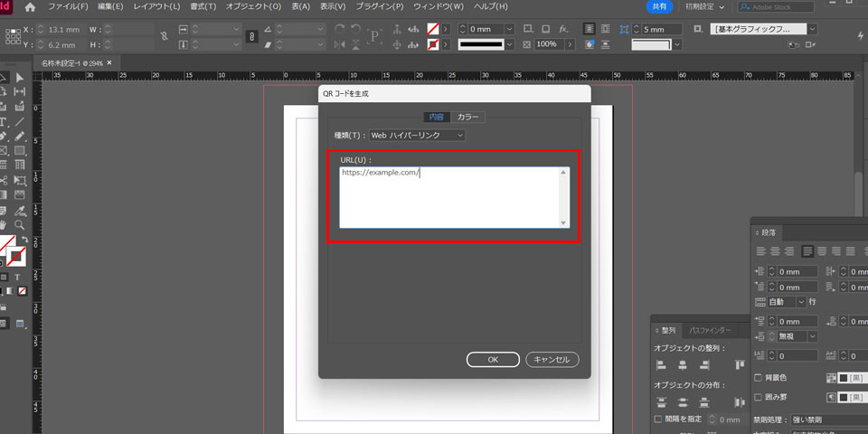Select the Line tool
Screen dimensions: 868x434
pyautogui.click(x=19, y=121)
